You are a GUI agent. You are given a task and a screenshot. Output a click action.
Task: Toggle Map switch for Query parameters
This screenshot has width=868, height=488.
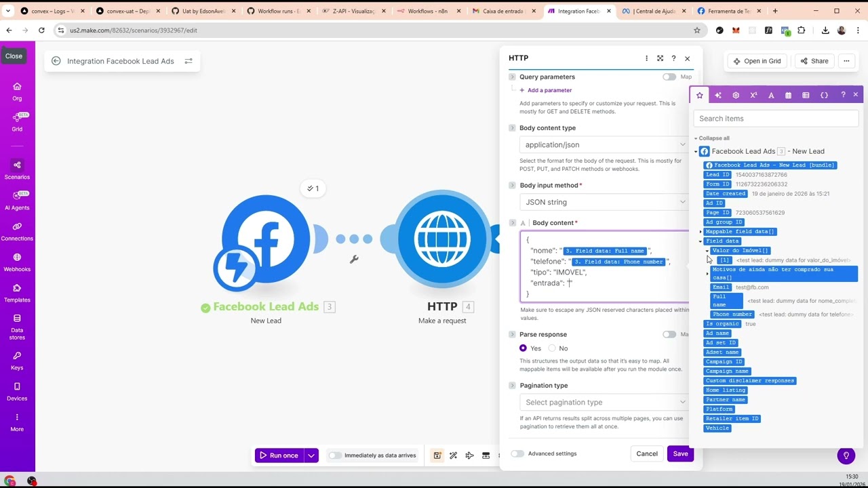669,77
